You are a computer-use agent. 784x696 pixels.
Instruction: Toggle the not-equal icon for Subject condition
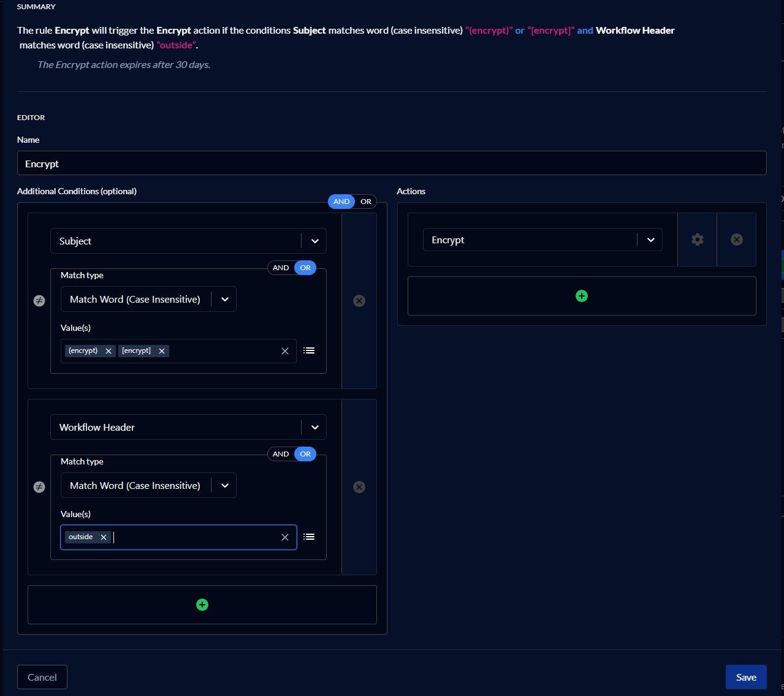pos(39,301)
